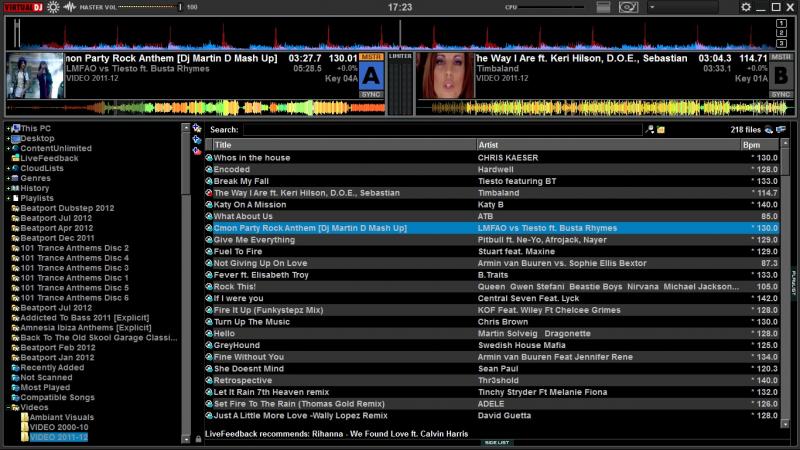Viewport: 800px width, 450px height.
Task: Expand the History node
Action: pos(8,188)
